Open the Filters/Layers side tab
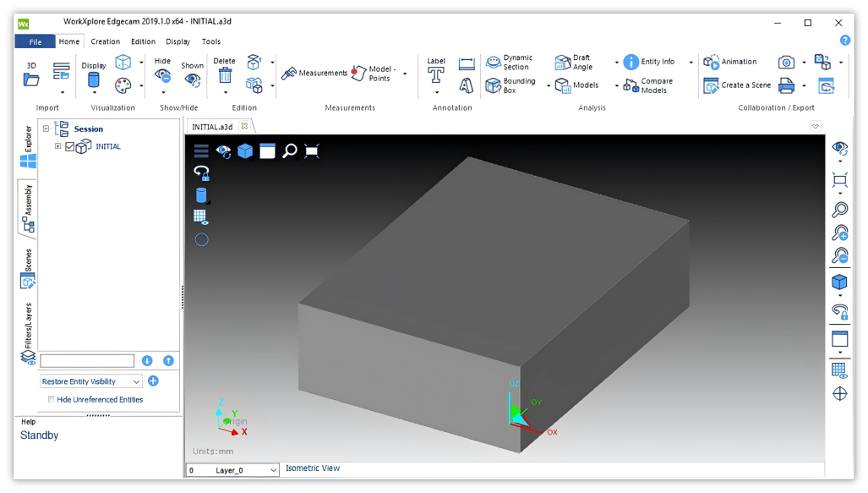This screenshot has height=493, width=868. point(28,332)
